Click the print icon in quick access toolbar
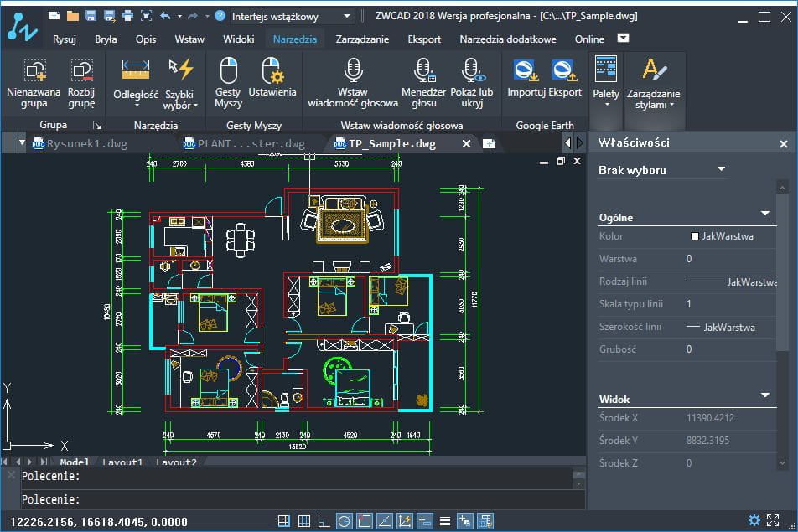This screenshot has width=798, height=532. [127, 16]
